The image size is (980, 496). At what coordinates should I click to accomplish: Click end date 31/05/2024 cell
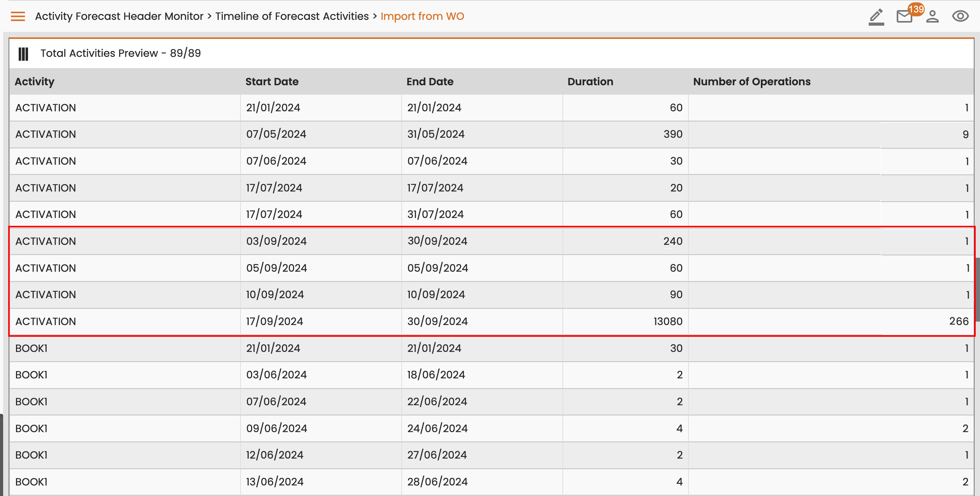pyautogui.click(x=482, y=134)
